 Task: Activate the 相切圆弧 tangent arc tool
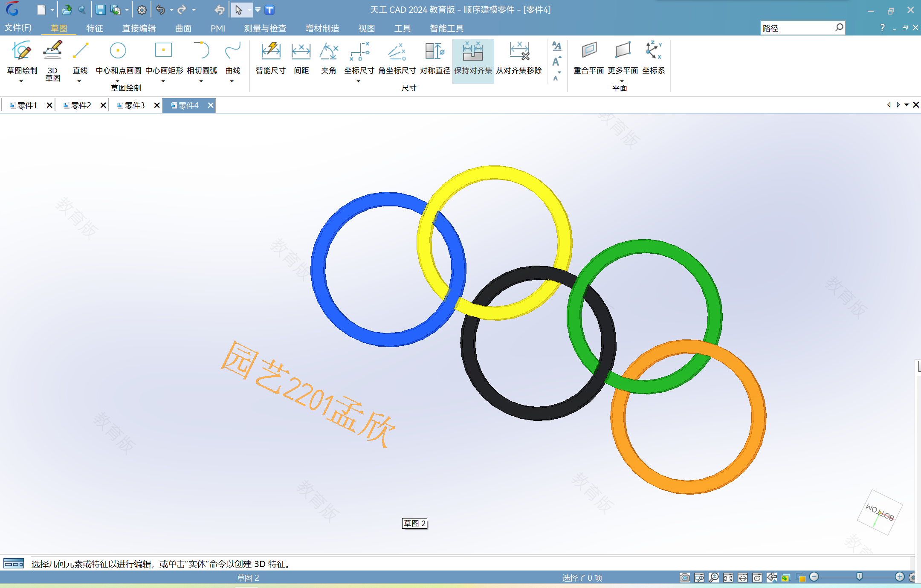pos(202,58)
